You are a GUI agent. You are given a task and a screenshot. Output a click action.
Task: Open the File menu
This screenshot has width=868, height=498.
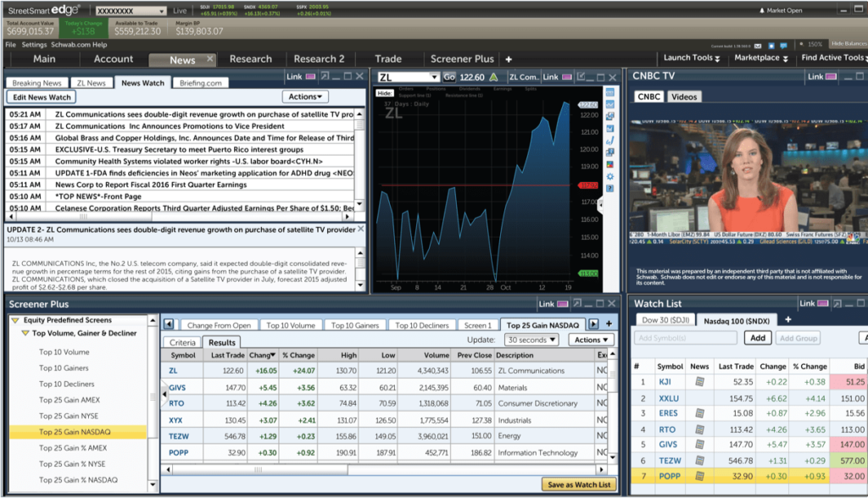point(10,45)
